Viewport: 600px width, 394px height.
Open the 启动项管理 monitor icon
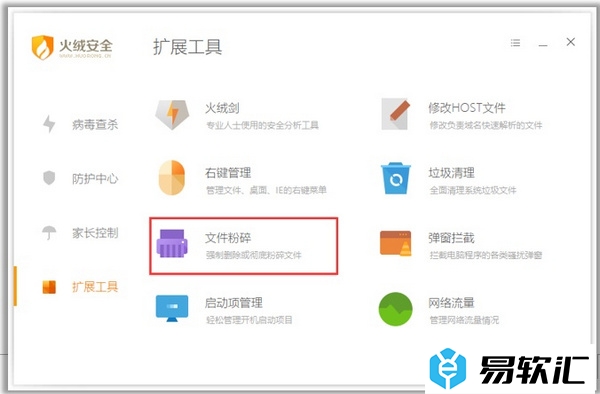point(172,308)
